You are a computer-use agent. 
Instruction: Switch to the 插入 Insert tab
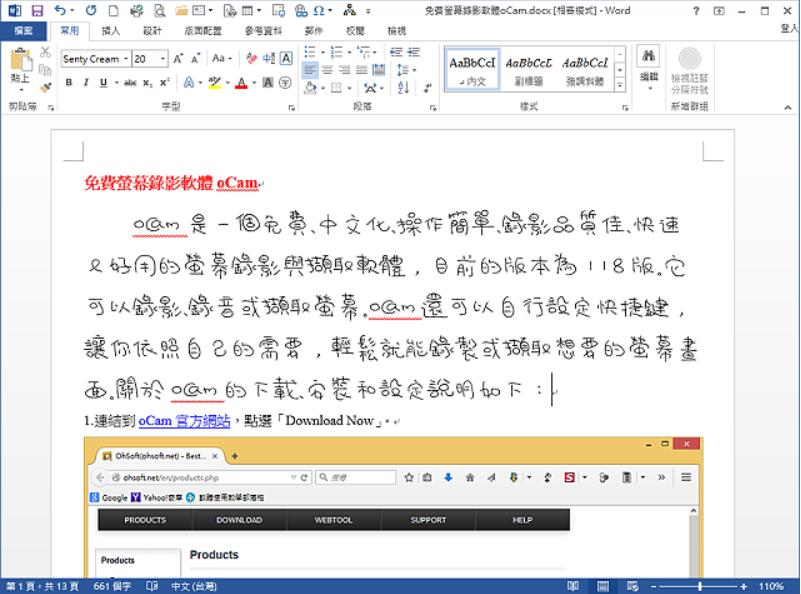[110, 31]
